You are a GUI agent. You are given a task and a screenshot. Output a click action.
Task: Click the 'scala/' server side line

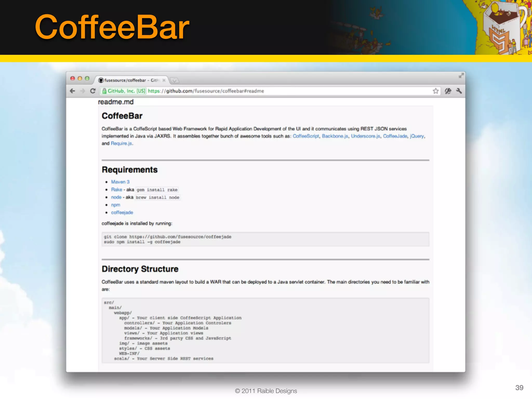[164, 358]
